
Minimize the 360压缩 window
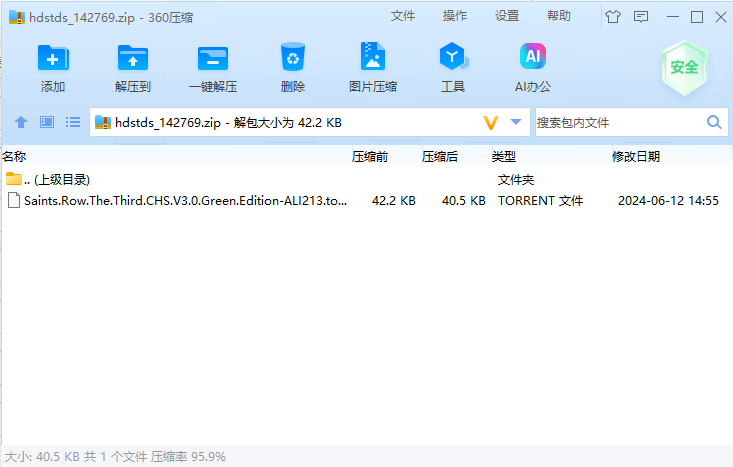click(x=673, y=17)
